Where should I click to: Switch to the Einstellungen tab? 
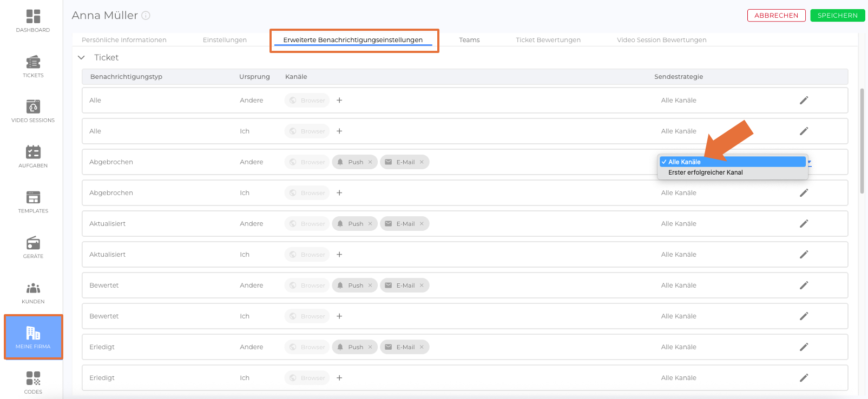pyautogui.click(x=225, y=40)
